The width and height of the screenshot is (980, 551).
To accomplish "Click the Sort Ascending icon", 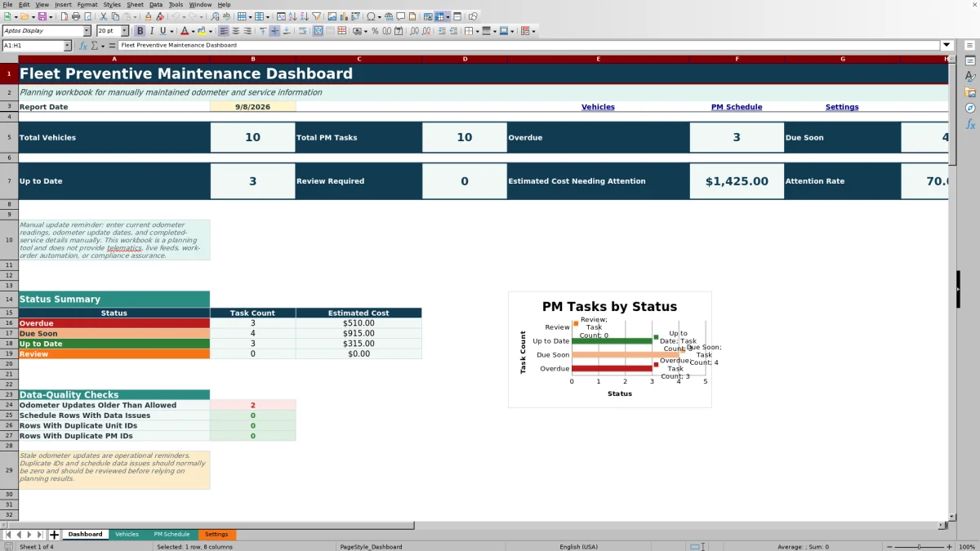I will point(292,16).
